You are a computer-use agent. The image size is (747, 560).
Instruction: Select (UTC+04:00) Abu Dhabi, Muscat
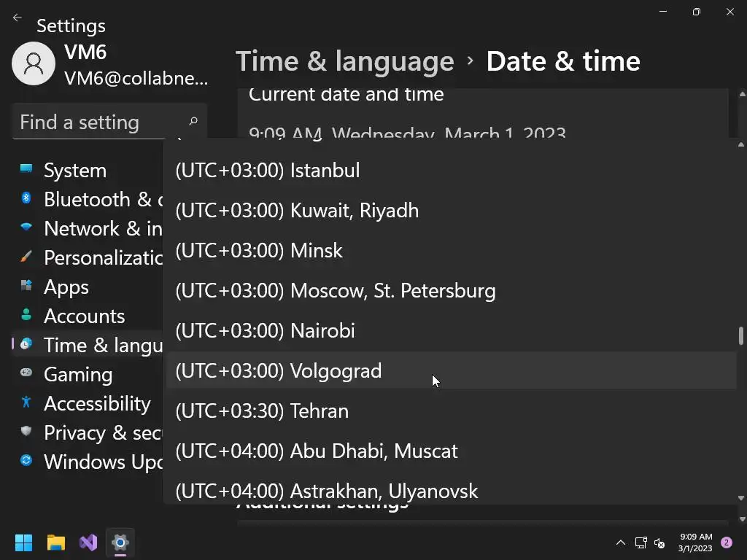point(316,451)
